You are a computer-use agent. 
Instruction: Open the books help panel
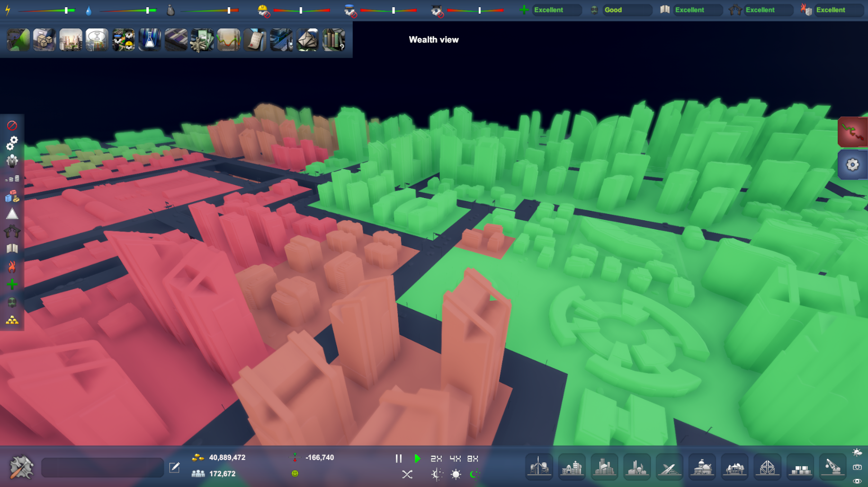[334, 40]
